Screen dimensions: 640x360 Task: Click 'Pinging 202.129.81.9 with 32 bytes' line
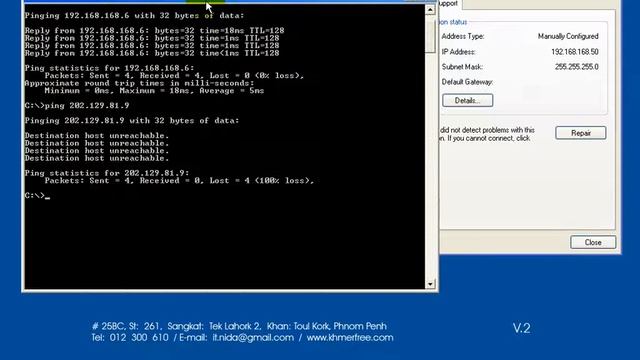(x=132, y=121)
